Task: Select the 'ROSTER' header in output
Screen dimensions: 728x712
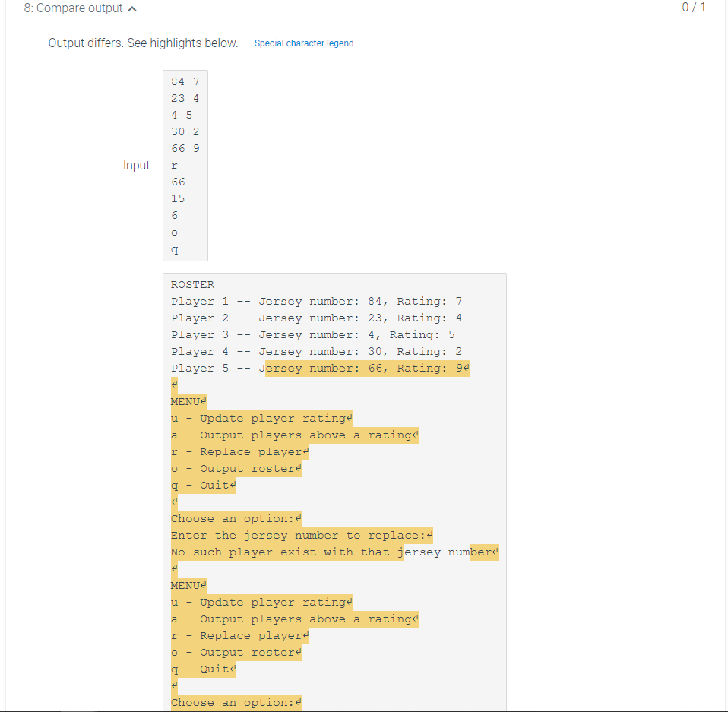Action: (191, 284)
